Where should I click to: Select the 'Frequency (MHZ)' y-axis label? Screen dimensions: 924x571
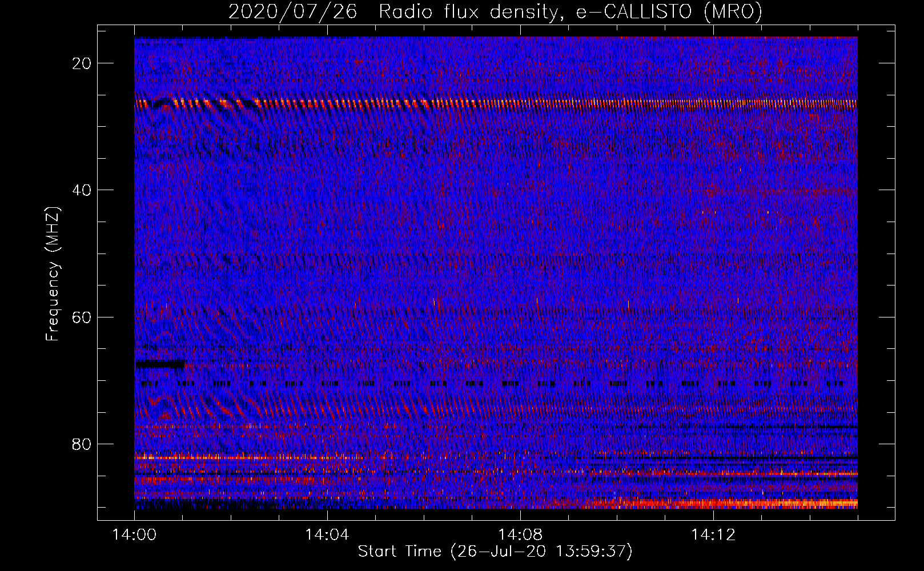point(53,274)
